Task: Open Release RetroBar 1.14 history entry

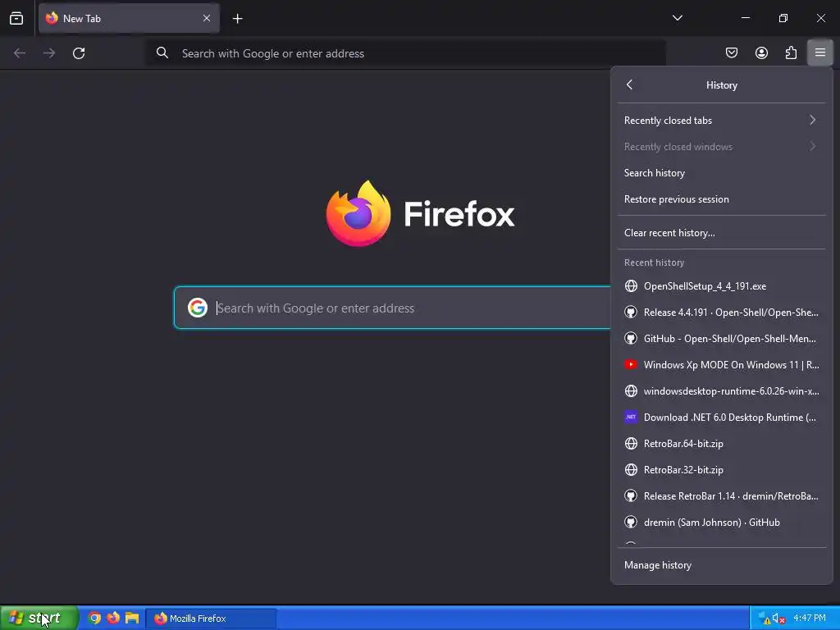Action: pos(722,496)
